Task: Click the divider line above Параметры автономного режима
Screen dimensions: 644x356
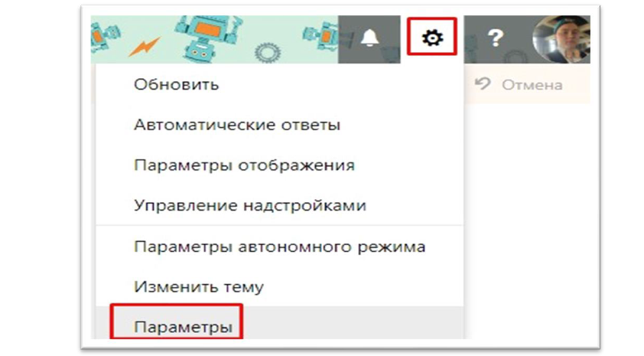Action: pyautogui.click(x=280, y=225)
